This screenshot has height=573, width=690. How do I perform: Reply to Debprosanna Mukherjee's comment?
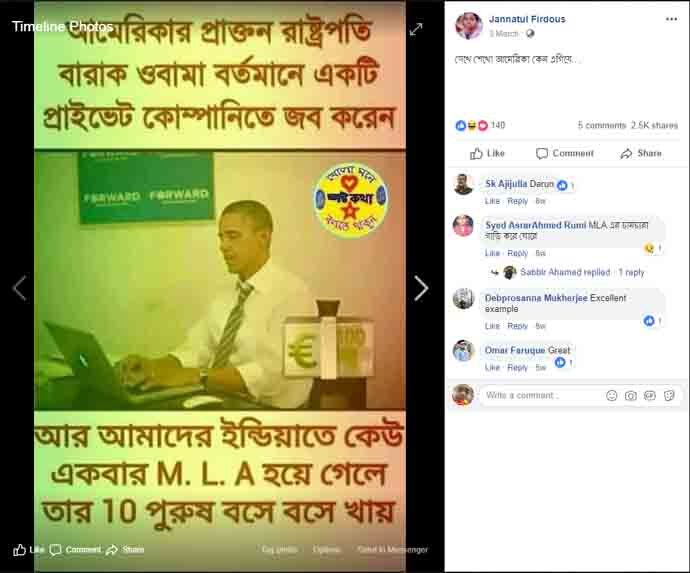(517, 326)
